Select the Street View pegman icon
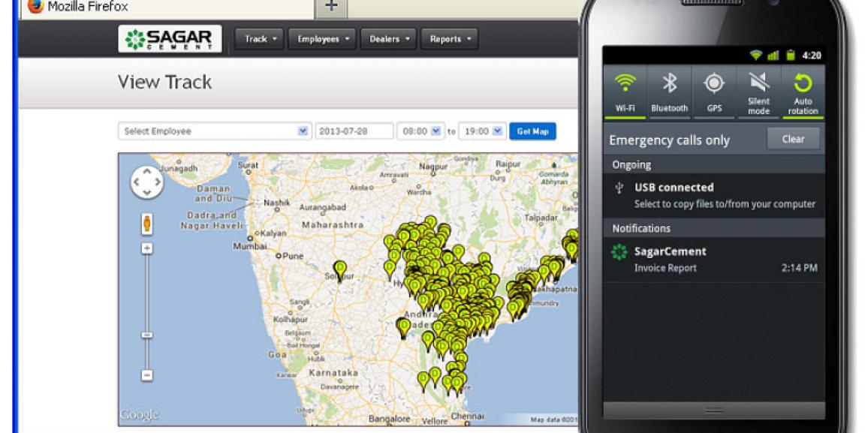 click(146, 224)
